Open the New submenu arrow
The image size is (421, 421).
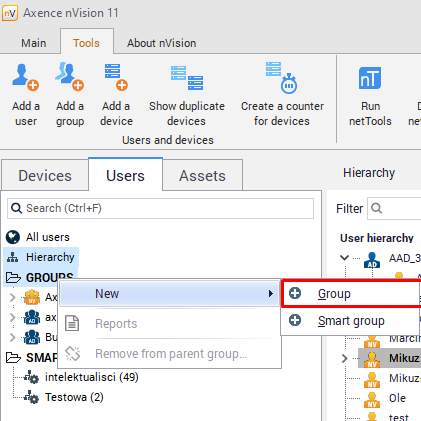[271, 294]
